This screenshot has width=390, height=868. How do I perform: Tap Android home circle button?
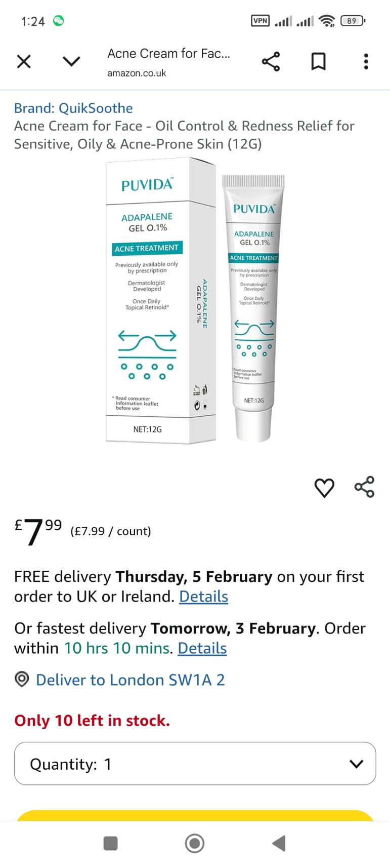pos(195,843)
